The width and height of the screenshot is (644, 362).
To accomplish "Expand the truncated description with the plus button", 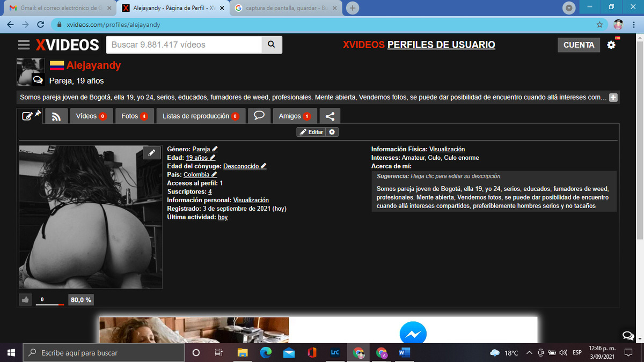I will pos(613,98).
